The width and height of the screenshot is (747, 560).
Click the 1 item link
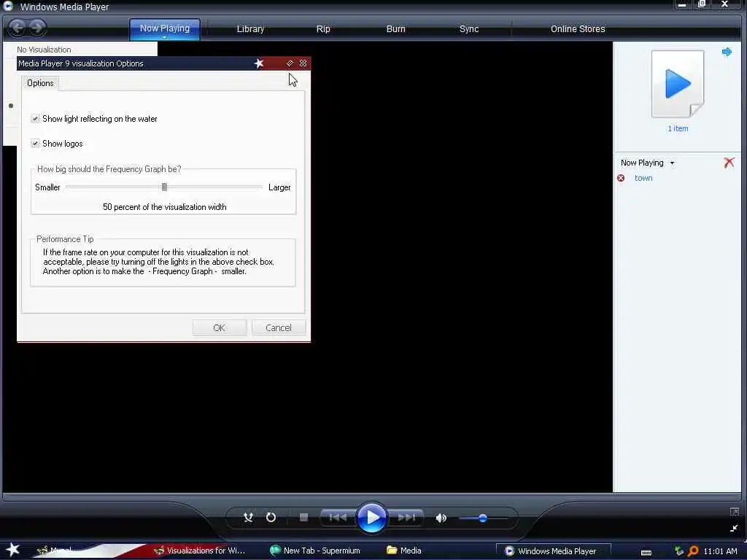pyautogui.click(x=678, y=128)
